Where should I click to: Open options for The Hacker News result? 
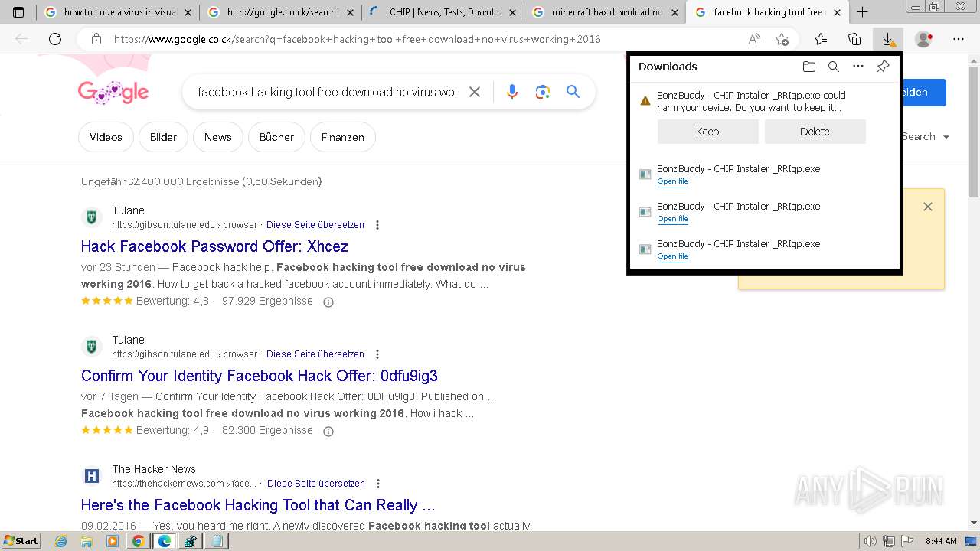378,484
